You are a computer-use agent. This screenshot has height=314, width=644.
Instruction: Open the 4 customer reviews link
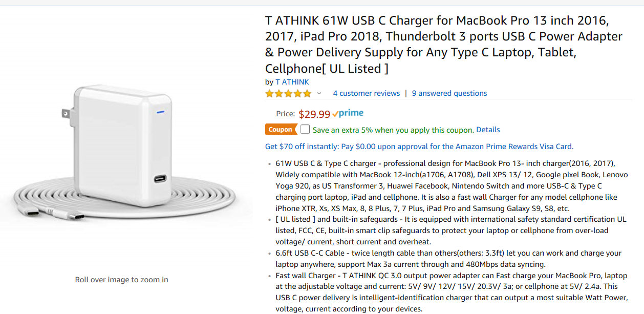(366, 93)
